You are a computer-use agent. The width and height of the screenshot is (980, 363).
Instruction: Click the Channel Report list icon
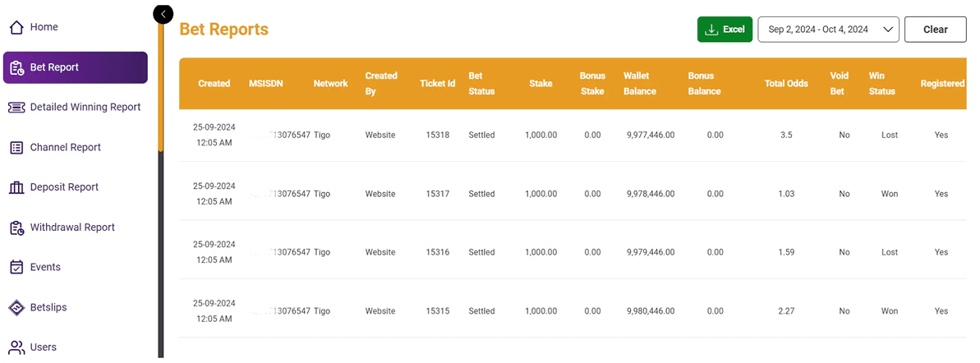pyautogui.click(x=17, y=148)
